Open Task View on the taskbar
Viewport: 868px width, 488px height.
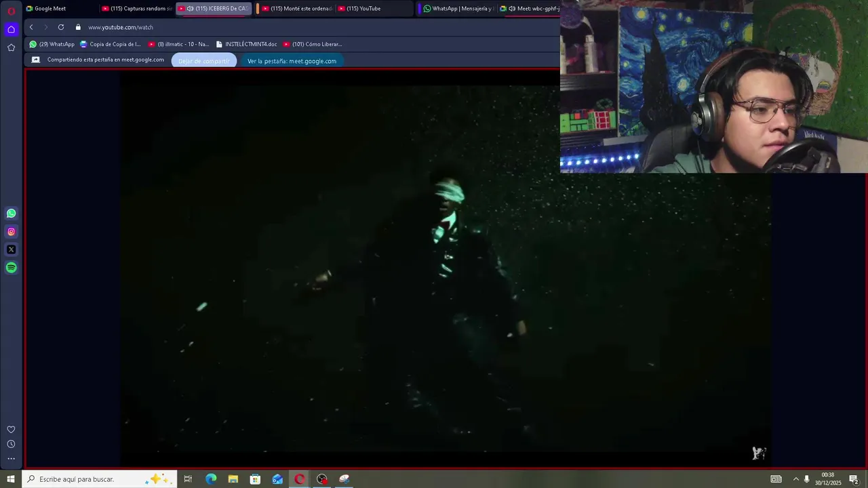[188, 479]
